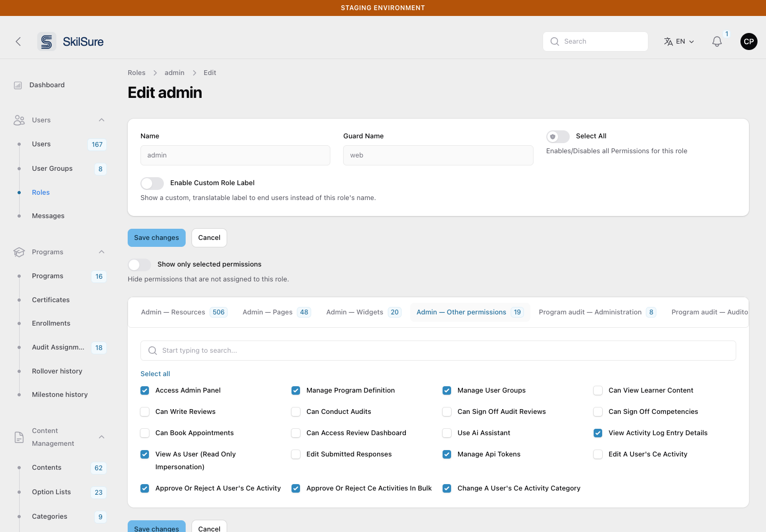The image size is (766, 532).
Task: Open the CP user avatar menu
Action: [x=749, y=41]
